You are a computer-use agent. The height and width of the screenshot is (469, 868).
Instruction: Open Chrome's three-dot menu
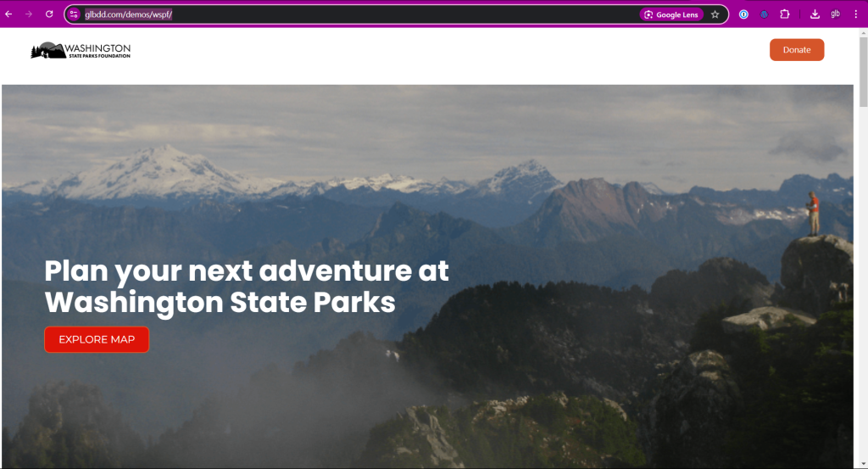click(856, 14)
